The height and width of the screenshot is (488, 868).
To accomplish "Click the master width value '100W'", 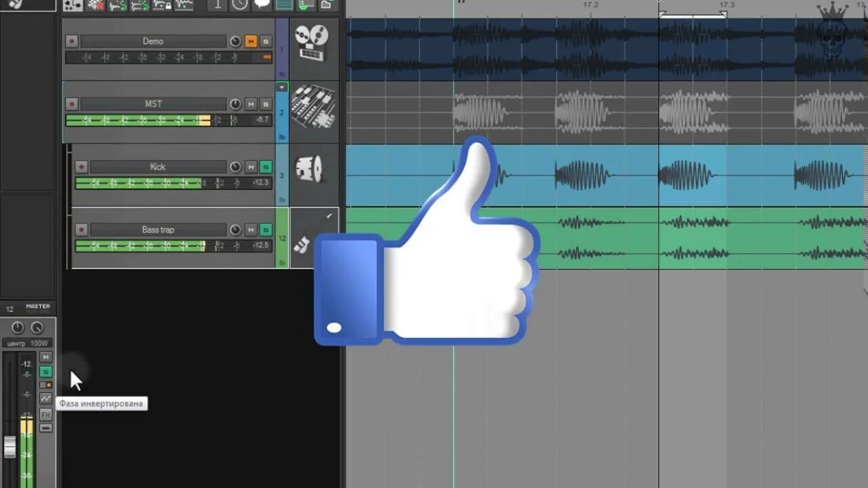I will [x=39, y=344].
